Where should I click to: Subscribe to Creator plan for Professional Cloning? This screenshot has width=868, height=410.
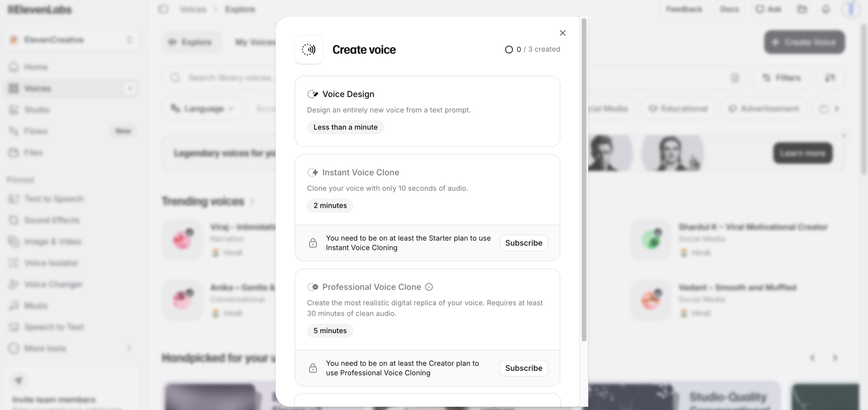tap(523, 368)
